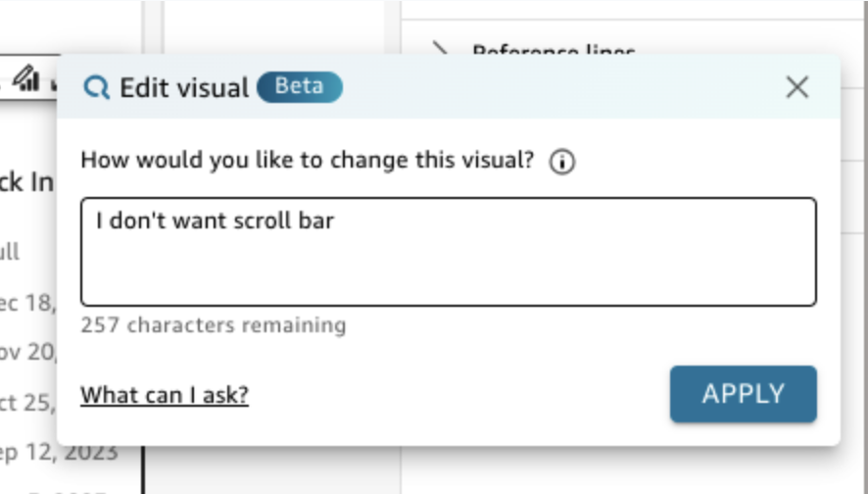The image size is (868, 494).
Task: Click the 'Edit visual' dialog title
Action: [184, 88]
